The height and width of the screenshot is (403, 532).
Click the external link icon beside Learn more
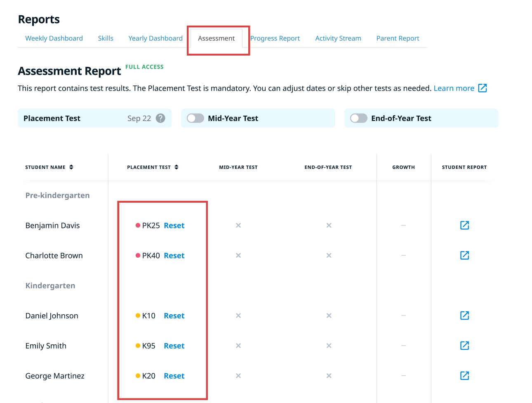coord(483,88)
